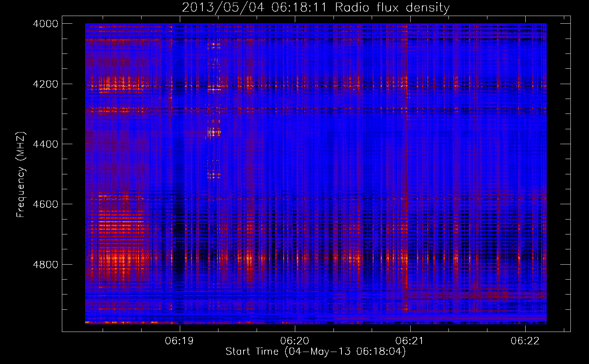Click the 4200 frequency tick label

(x=46, y=84)
